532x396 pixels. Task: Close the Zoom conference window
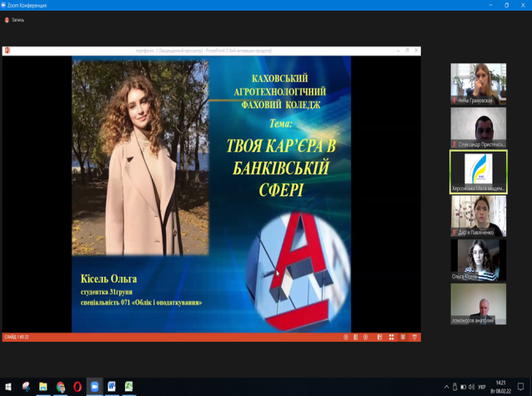tap(523, 5)
